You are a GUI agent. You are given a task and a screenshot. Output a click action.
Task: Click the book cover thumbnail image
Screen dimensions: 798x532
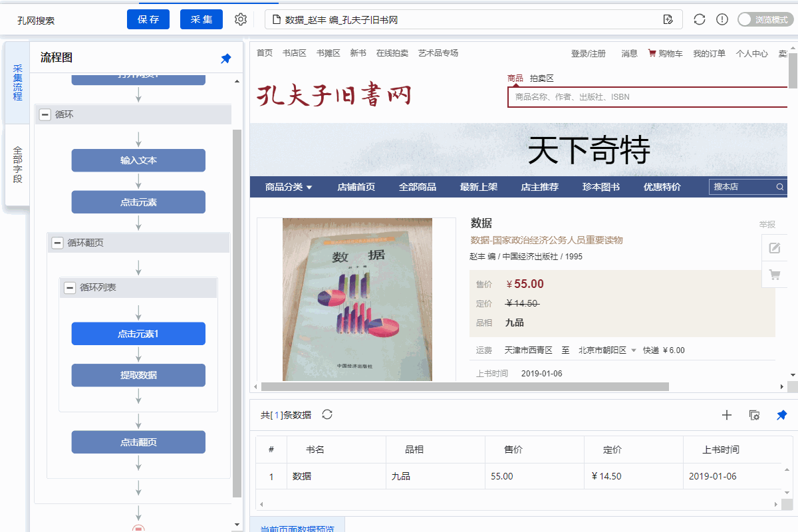point(357,300)
